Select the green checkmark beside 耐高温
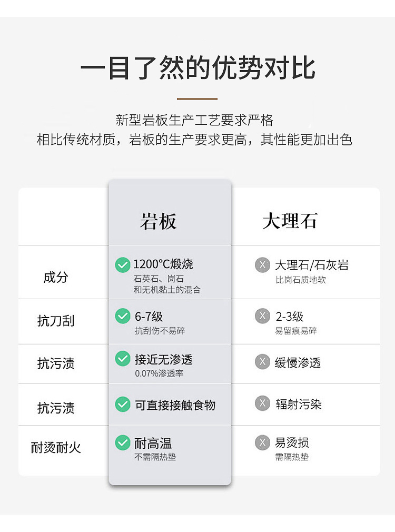 (123, 443)
